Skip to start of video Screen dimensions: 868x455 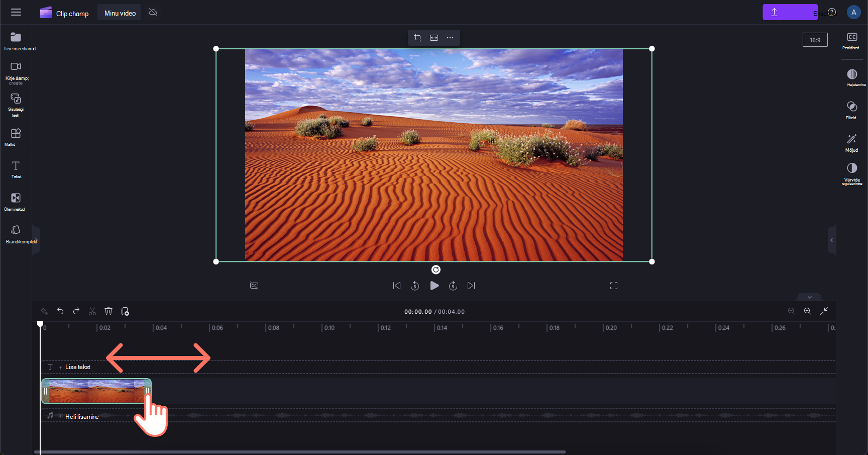[397, 286]
